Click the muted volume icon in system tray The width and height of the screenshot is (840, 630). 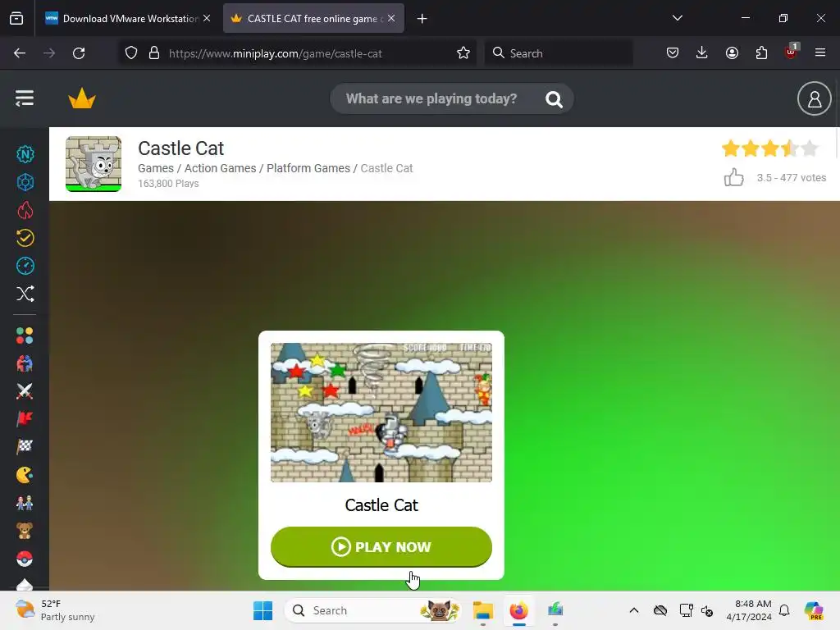707,610
